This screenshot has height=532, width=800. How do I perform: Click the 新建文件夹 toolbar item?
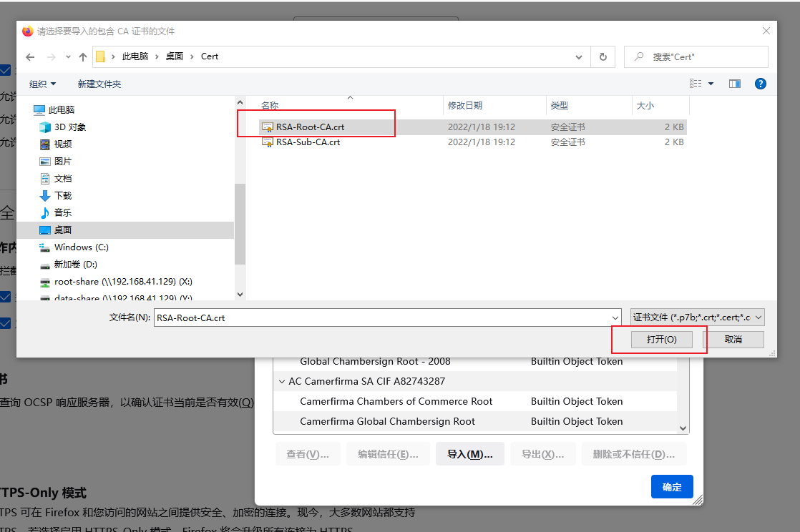click(99, 84)
